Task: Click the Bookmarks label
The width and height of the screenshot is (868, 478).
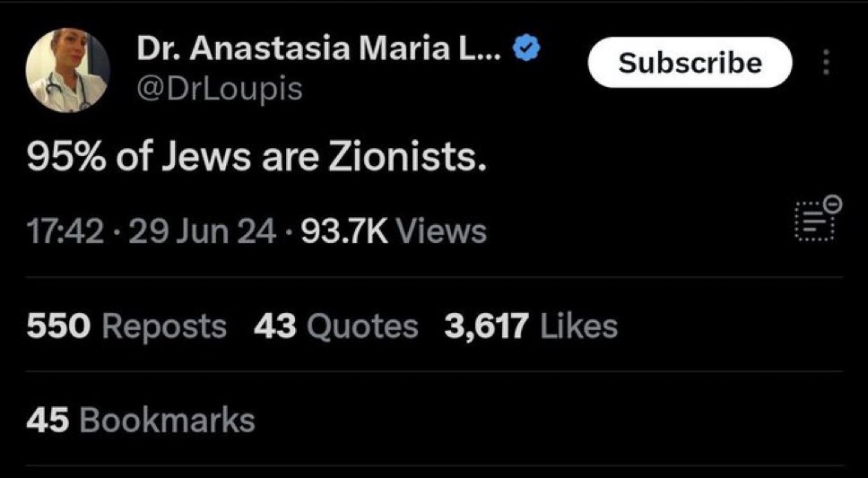Action: (167, 420)
